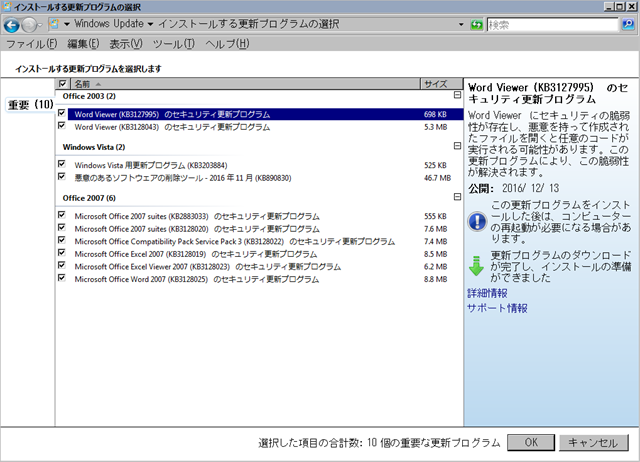This screenshot has width=640, height=462.
Task: Select Microsoft Office 2007 suites (KB2883033) row
Action: click(x=265, y=216)
